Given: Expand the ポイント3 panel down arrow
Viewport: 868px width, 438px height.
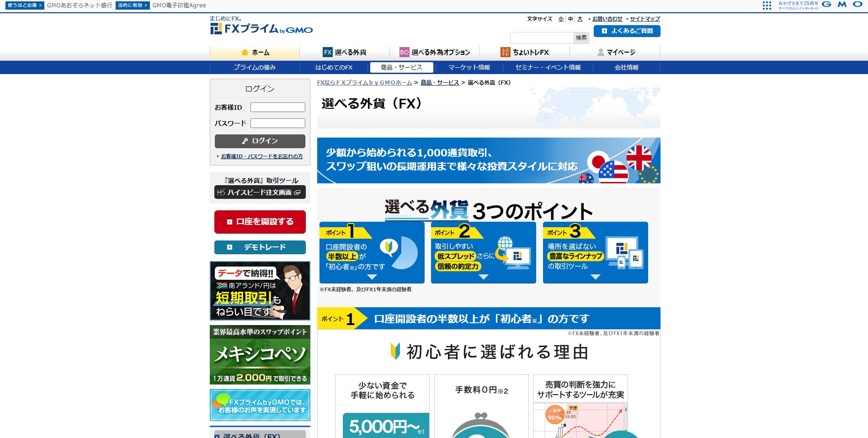Looking at the screenshot, I should pos(595,277).
